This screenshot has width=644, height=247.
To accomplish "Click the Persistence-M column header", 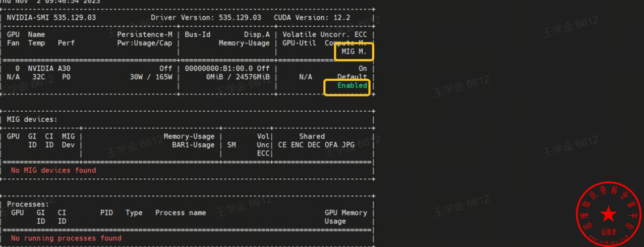I will (x=144, y=34).
